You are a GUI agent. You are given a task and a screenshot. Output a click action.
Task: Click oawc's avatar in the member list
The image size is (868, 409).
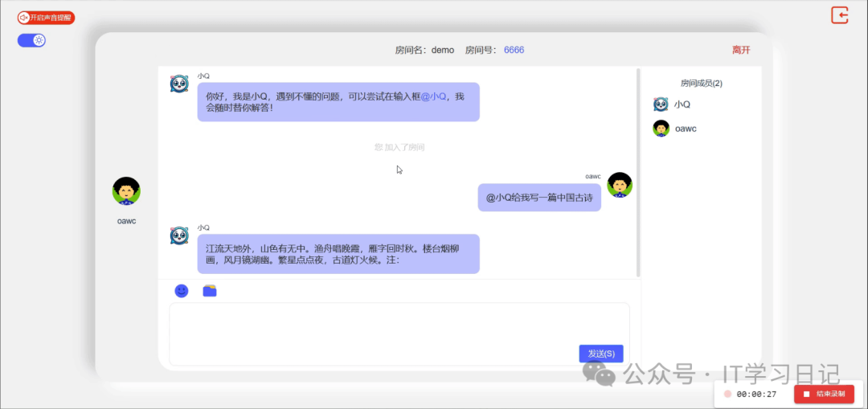tap(661, 129)
